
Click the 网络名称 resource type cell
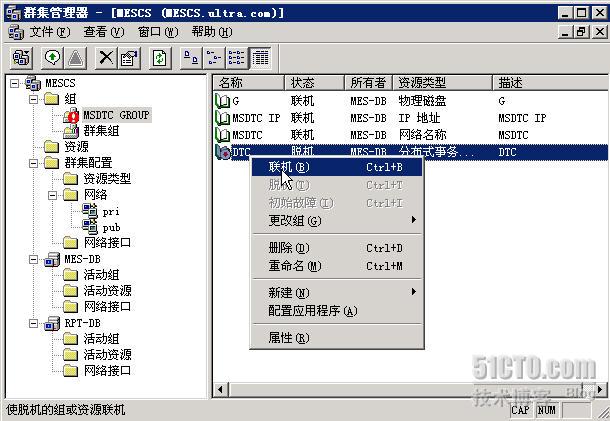click(x=422, y=135)
